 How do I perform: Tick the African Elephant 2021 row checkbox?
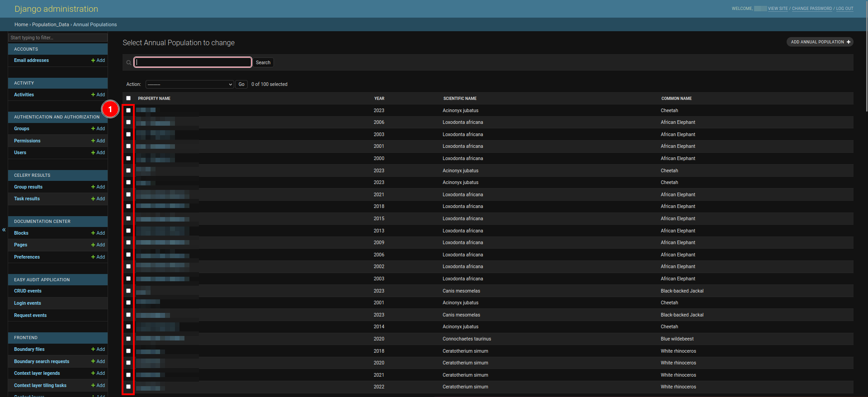click(128, 194)
